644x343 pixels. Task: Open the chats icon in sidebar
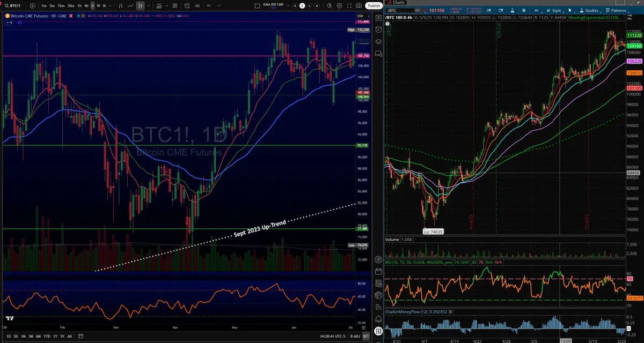(378, 54)
